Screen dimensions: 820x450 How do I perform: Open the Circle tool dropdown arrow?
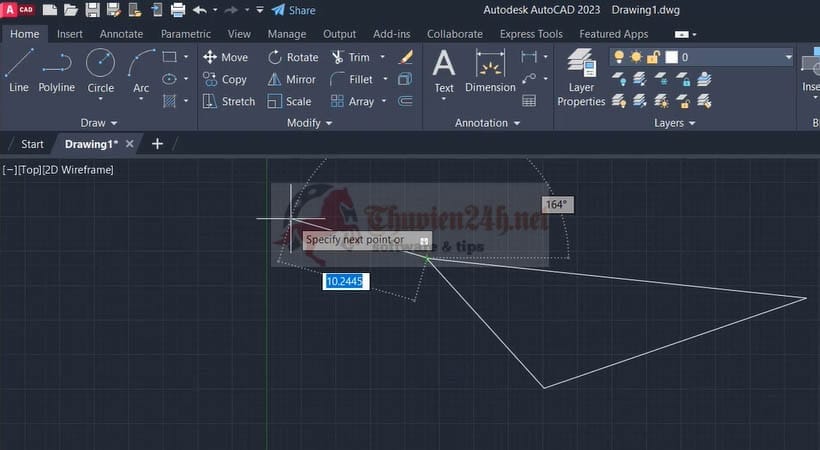[x=100, y=99]
